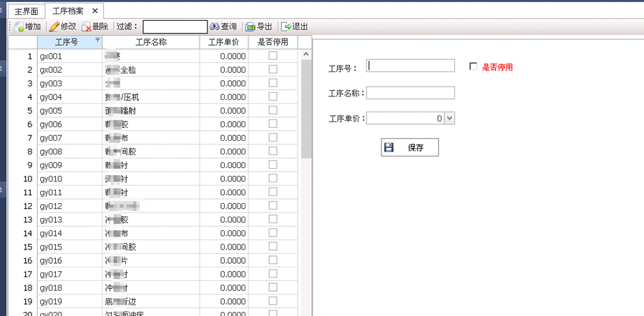
Task: Click the 修改 (edit) pencil icon
Action: pos(54,27)
